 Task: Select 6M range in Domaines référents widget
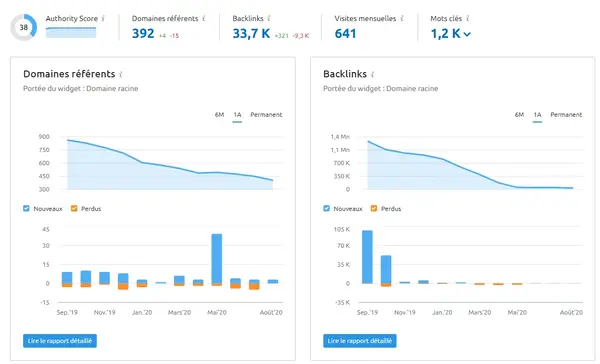coord(219,114)
